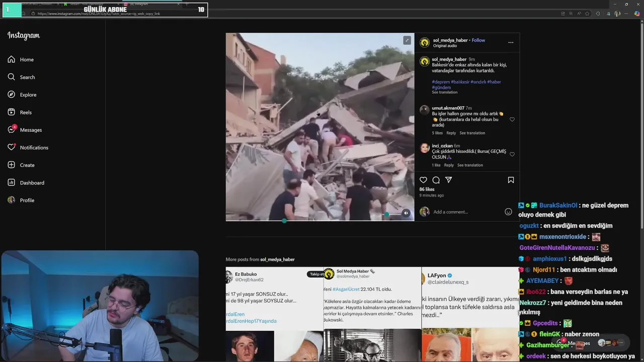
Task: Open a new browser tab with plus
Action: point(187,4)
